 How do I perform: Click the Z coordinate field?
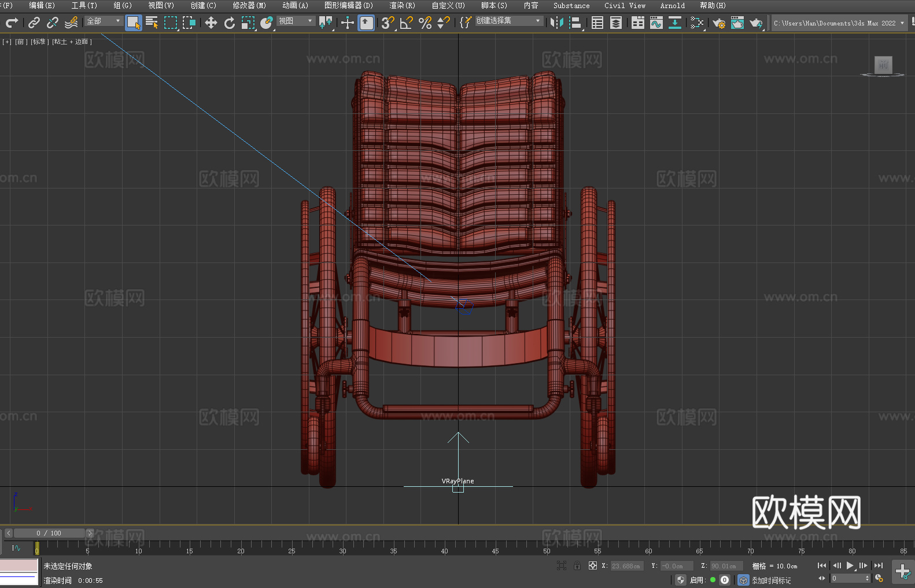coord(726,566)
